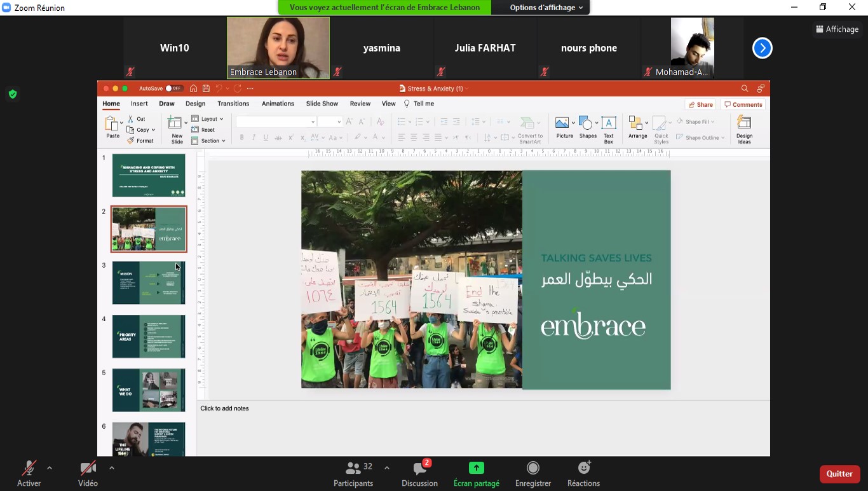Click the Affichage view button
The width and height of the screenshot is (868, 491).
[836, 29]
